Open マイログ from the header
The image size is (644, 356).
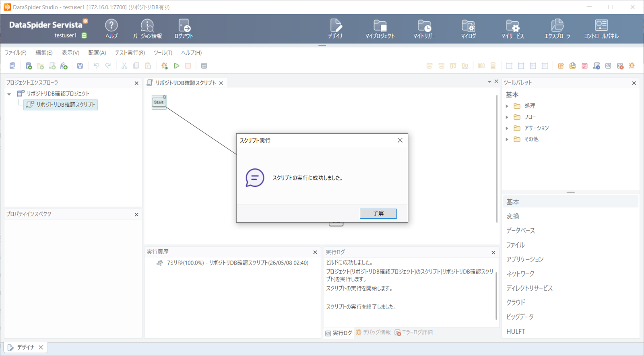469,29
